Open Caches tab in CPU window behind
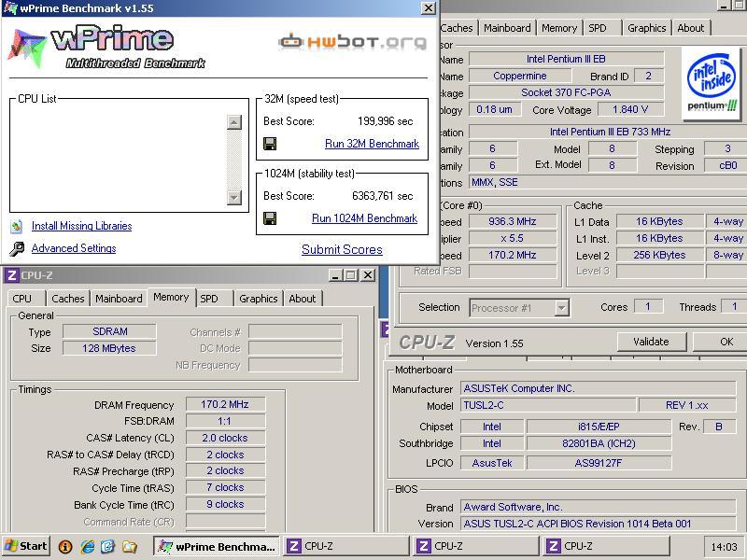 pos(457,28)
